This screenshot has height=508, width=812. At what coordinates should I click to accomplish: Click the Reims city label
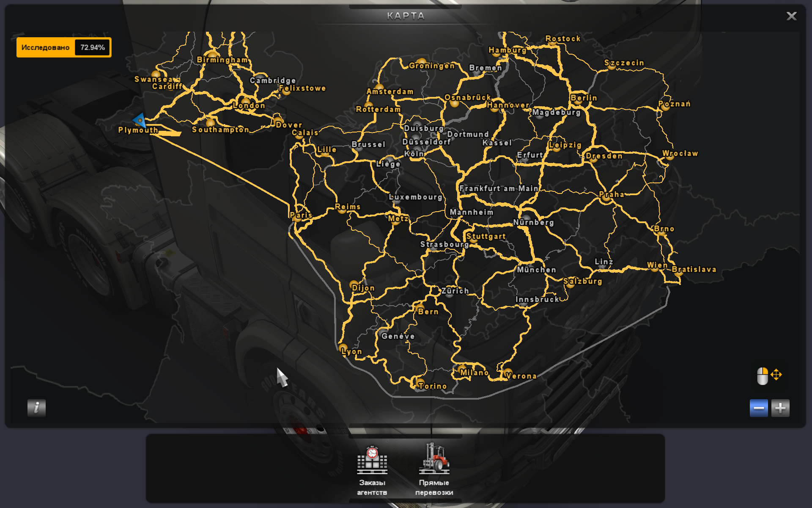point(348,207)
